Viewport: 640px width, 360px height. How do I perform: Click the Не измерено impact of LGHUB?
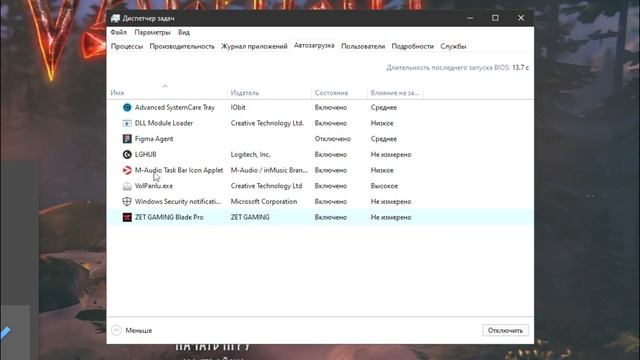tap(391, 154)
